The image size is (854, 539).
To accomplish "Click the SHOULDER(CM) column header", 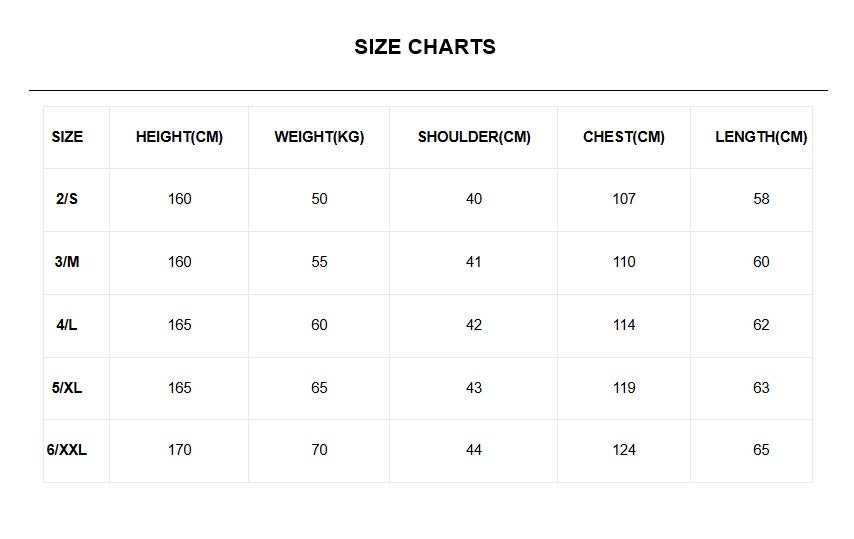I will (474, 137).
